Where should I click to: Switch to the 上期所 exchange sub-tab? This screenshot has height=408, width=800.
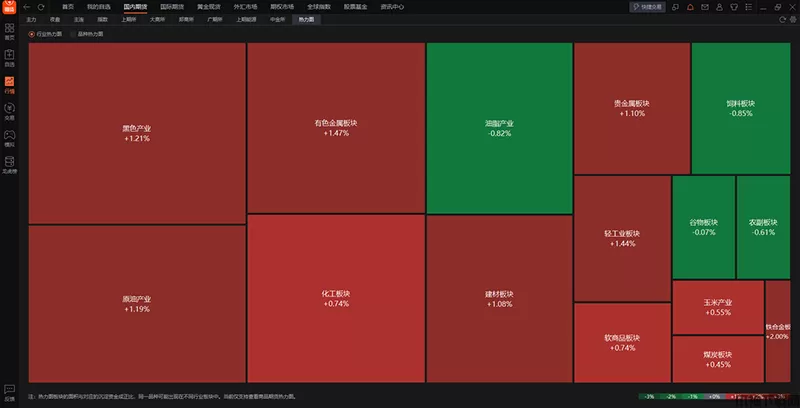click(129, 19)
